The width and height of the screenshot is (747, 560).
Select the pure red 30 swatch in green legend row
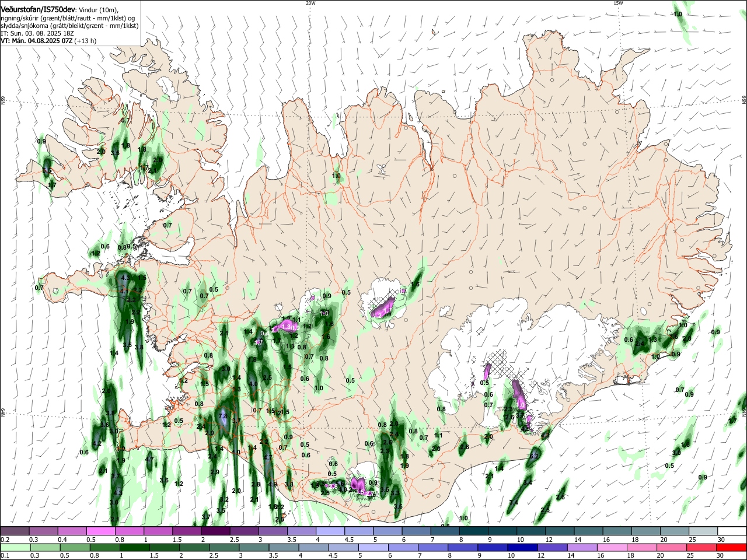(731, 548)
